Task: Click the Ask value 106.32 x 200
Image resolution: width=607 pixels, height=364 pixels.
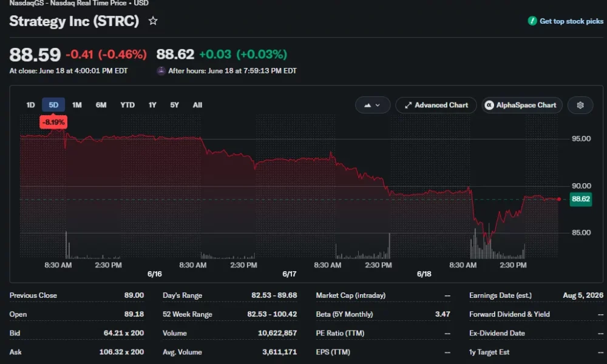Action: (x=121, y=352)
